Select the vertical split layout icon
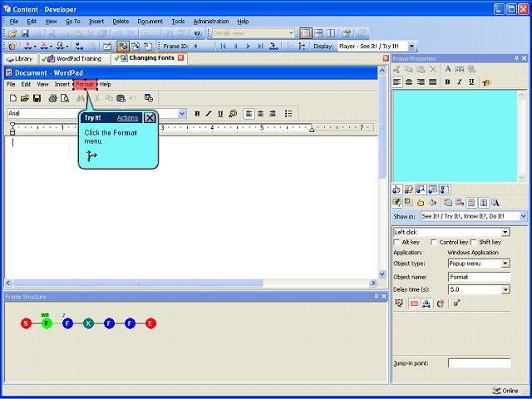The width and height of the screenshot is (532, 399). point(331,33)
